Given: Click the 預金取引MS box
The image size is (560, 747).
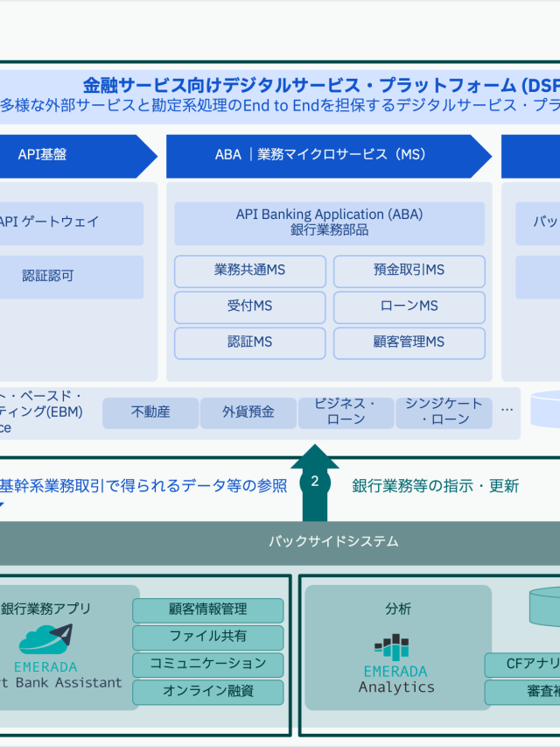Looking at the screenshot, I should point(409,271).
